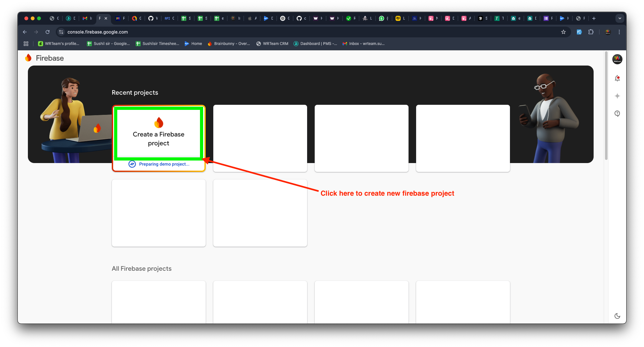Click the site information icon in address bar
Viewport: 644px width, 347px height.
click(61, 32)
